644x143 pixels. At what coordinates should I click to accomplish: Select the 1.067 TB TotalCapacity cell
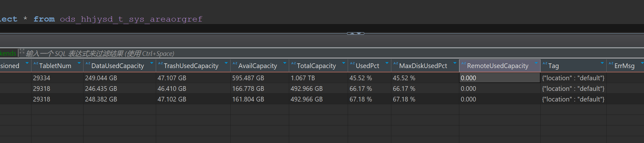pyautogui.click(x=303, y=78)
